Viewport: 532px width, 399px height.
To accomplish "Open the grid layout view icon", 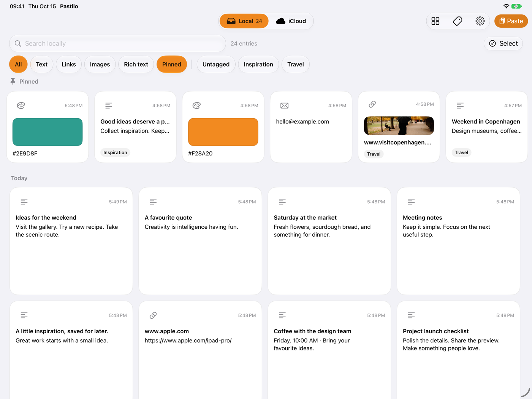I will click(435, 21).
